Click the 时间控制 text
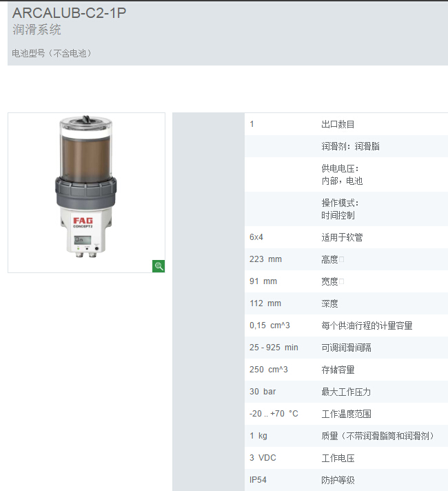 [338, 215]
